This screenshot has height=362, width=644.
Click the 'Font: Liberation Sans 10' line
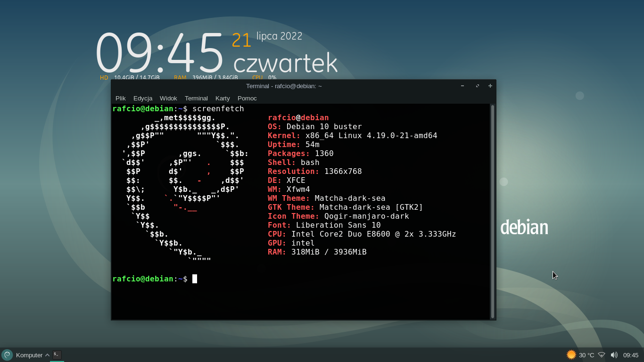pyautogui.click(x=324, y=225)
